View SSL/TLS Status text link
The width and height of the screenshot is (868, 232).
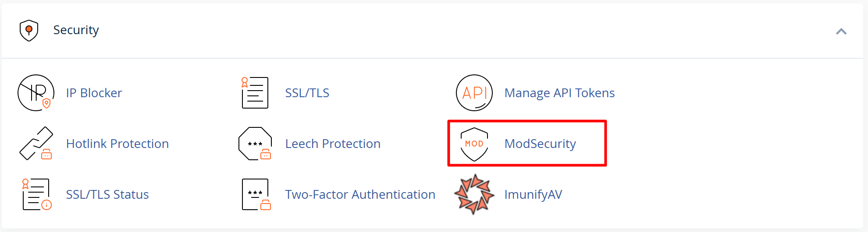107,194
